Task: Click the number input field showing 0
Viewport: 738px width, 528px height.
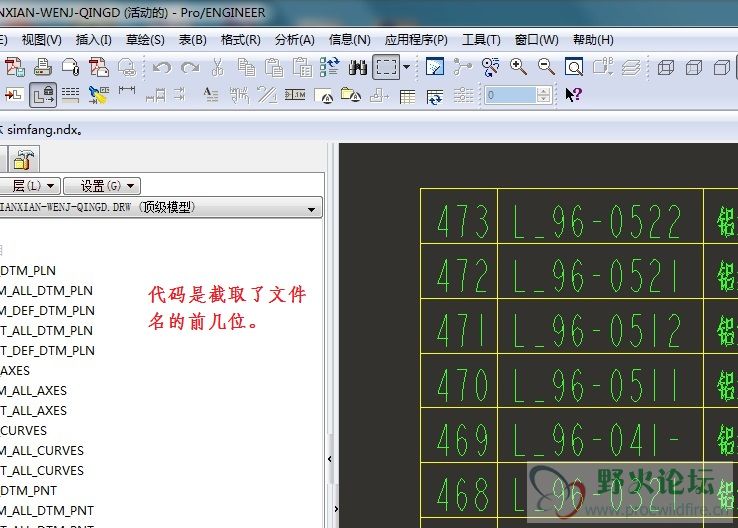Action: click(x=510, y=95)
